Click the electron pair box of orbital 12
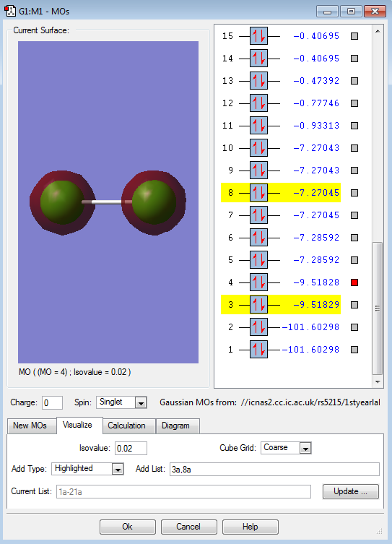The image size is (392, 544). pyautogui.click(x=258, y=103)
